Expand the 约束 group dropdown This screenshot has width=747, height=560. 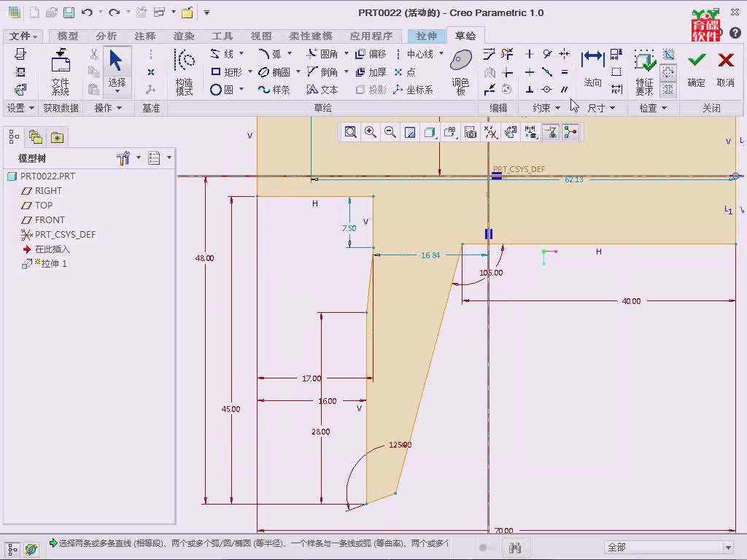(x=546, y=108)
